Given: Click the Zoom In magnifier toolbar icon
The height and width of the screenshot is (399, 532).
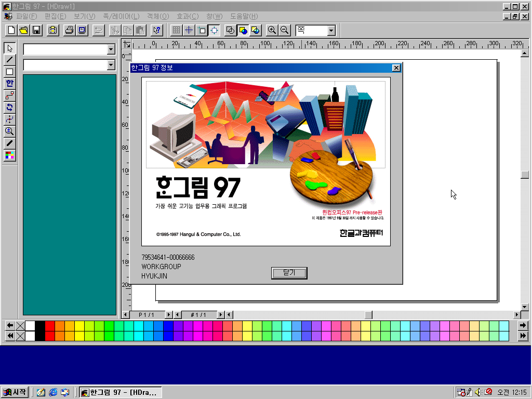Looking at the screenshot, I should coord(272,30).
